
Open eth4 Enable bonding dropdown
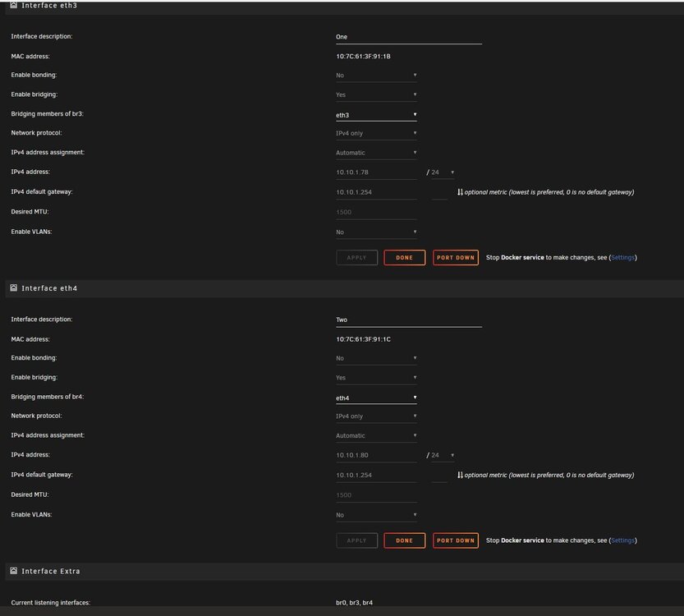(x=376, y=358)
